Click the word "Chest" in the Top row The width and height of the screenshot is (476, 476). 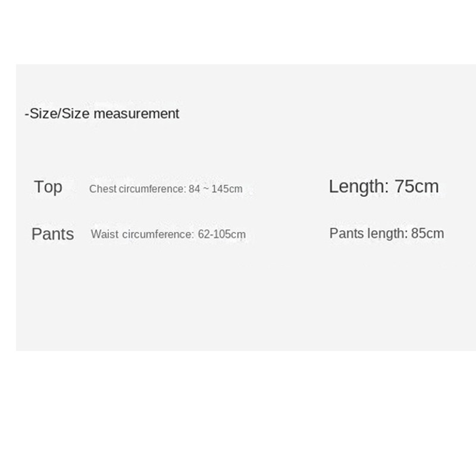click(102, 189)
